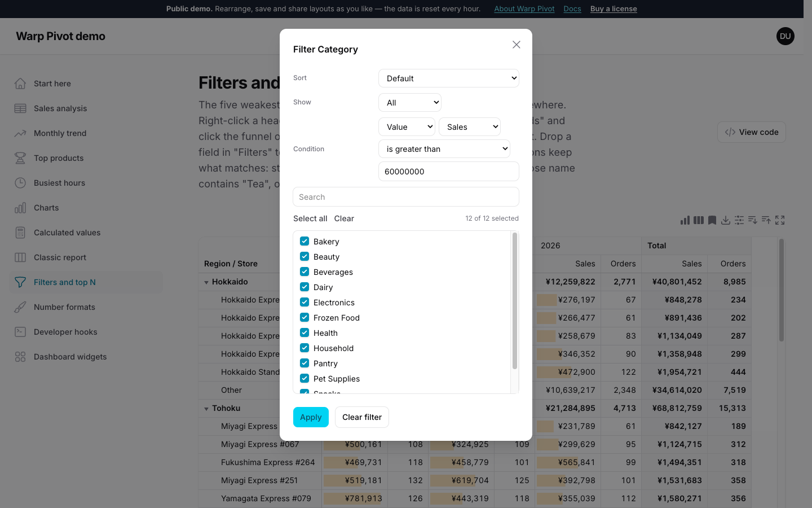Click the Apply button
Viewport: 812px width, 508px height.
click(311, 417)
